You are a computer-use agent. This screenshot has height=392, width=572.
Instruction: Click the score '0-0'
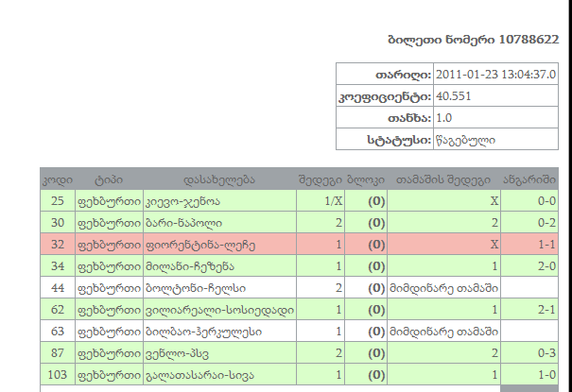[x=546, y=201]
